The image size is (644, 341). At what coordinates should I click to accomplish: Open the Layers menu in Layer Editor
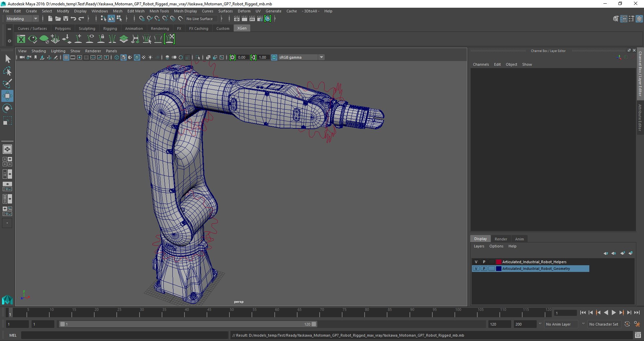coord(479,246)
